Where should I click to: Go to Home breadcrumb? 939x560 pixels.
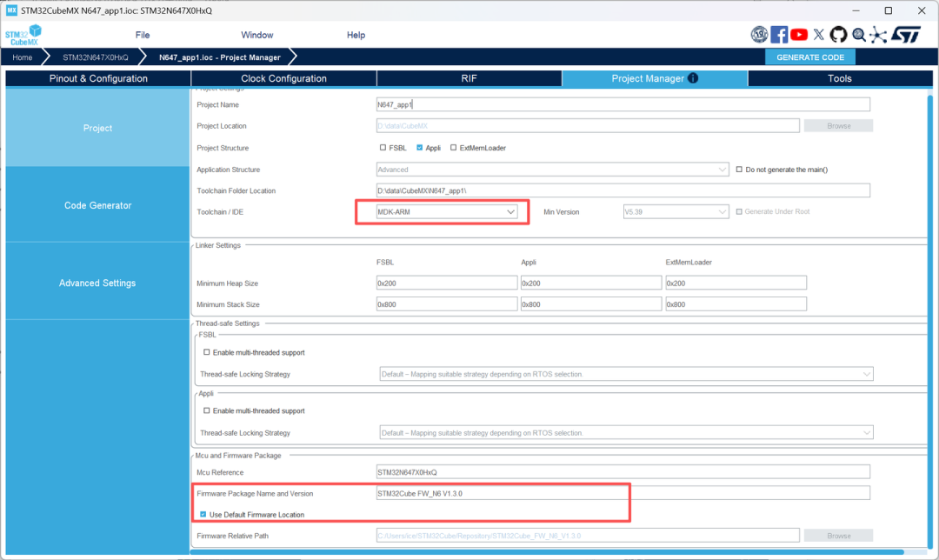22,57
